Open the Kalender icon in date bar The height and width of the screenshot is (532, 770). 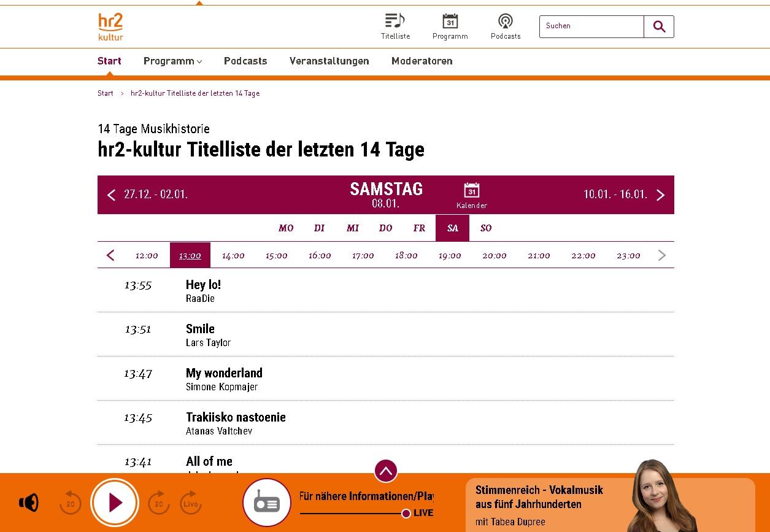472,196
